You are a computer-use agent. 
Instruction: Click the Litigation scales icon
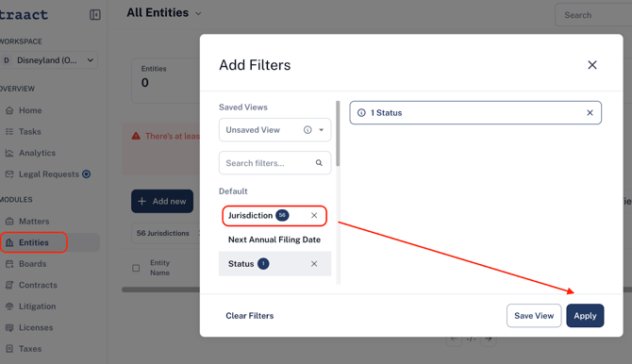coord(9,306)
